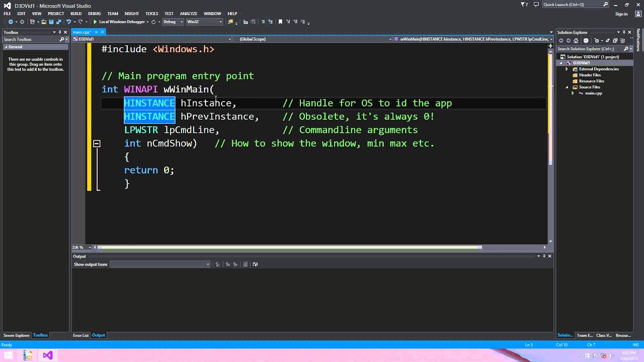Open the ANALYZE menu

click(189, 14)
